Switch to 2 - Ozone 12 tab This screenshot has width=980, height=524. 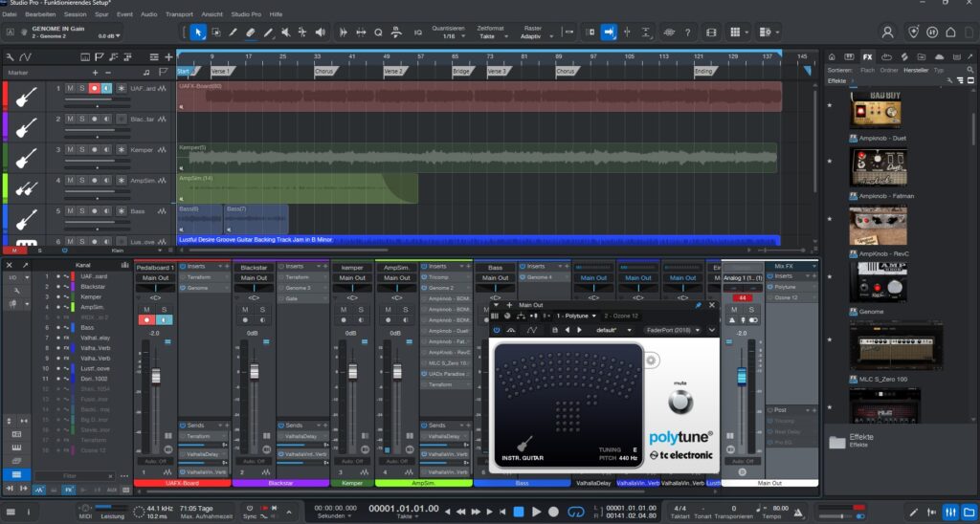621,316
